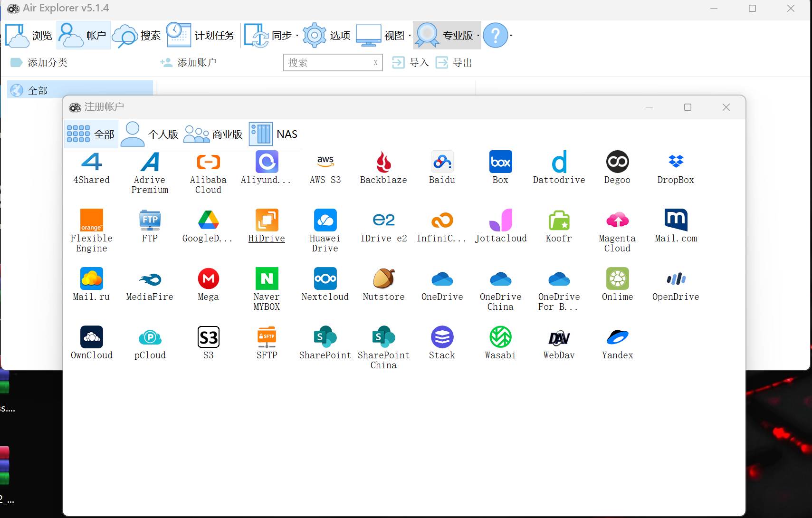Select the Google Drive icon

pos(209,221)
